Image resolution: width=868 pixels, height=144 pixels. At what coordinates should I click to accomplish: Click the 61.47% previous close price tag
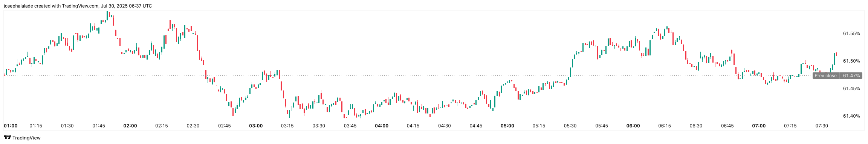(851, 76)
